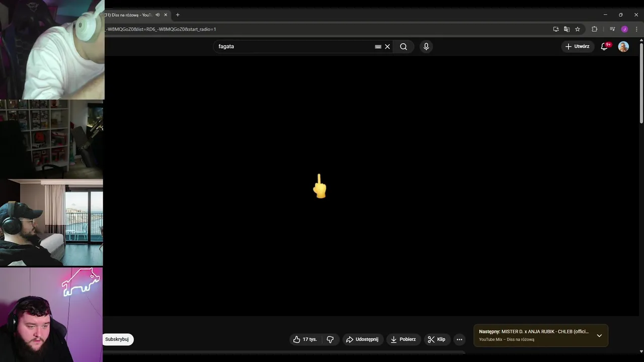Download the video with Pobierz
The width and height of the screenshot is (644, 362).
(x=403, y=339)
